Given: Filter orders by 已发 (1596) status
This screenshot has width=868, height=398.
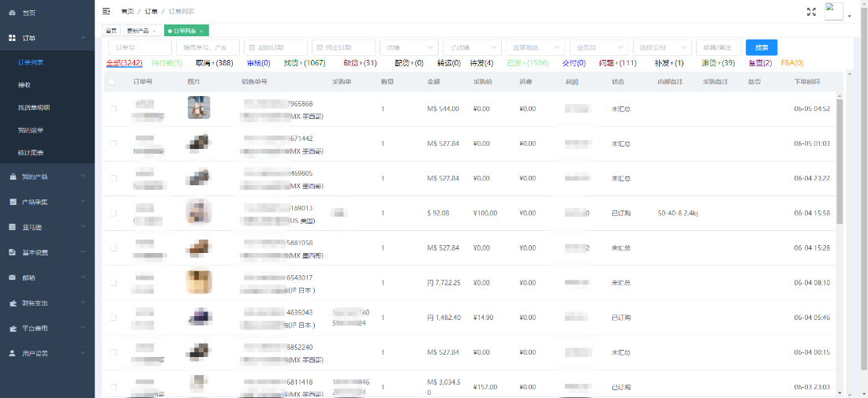Looking at the screenshot, I should (x=527, y=63).
